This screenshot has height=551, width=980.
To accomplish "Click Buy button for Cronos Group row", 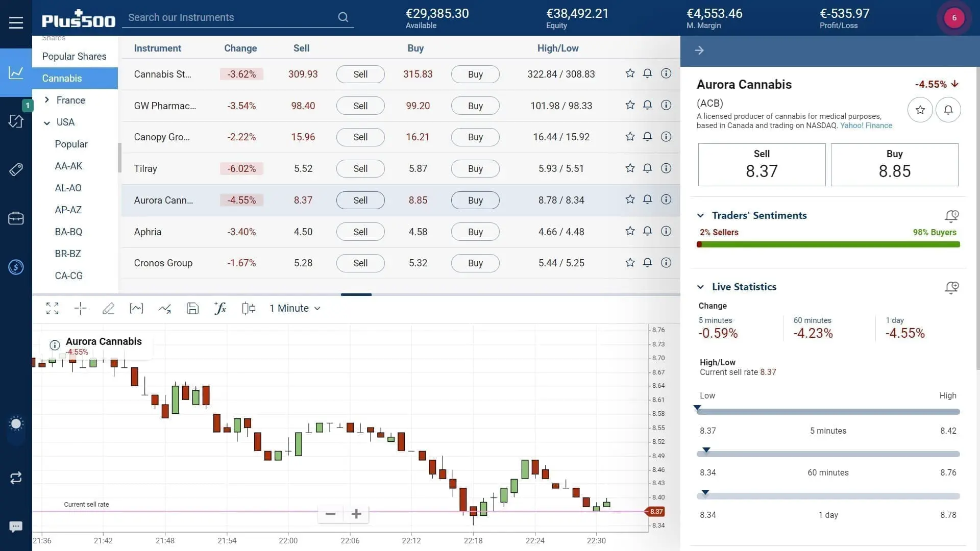I will [475, 263].
